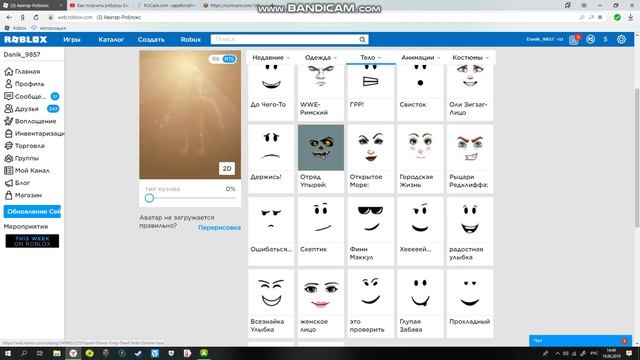Select the Открытое Море face

coord(371,158)
